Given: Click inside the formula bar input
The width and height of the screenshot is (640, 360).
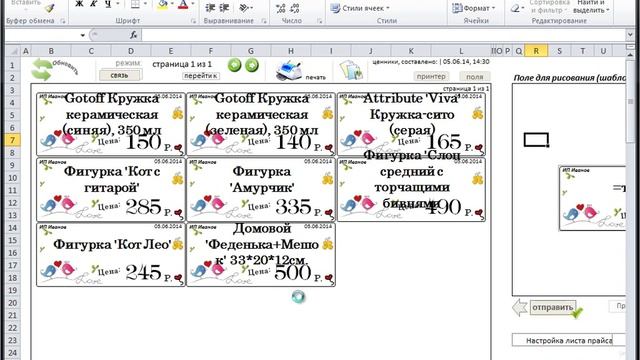Looking at the screenshot, I should [x=383, y=35].
